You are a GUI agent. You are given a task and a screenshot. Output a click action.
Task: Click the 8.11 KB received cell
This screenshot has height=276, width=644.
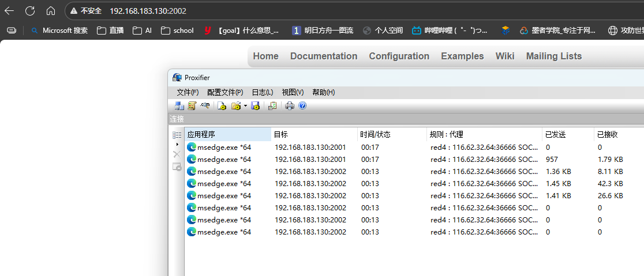coord(611,171)
